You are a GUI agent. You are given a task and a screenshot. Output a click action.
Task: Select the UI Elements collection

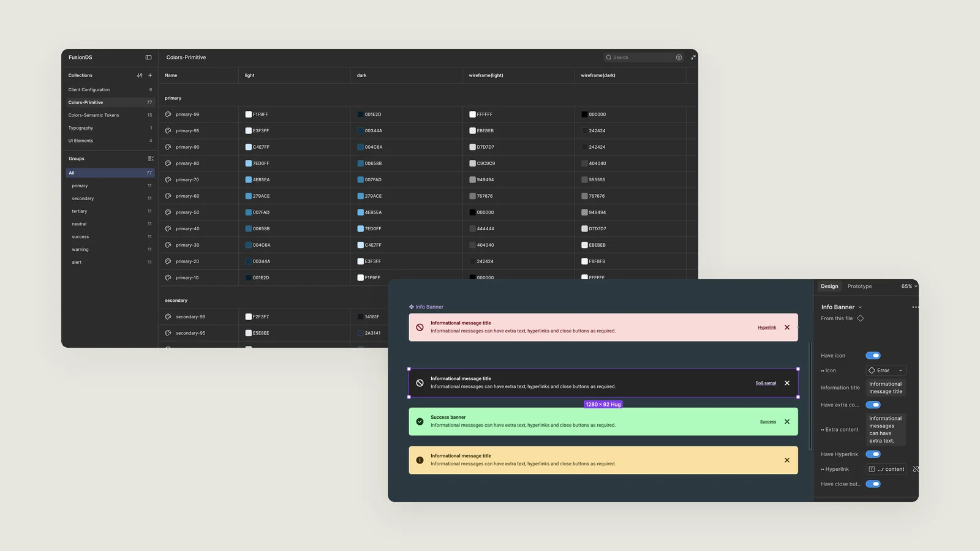click(110, 141)
